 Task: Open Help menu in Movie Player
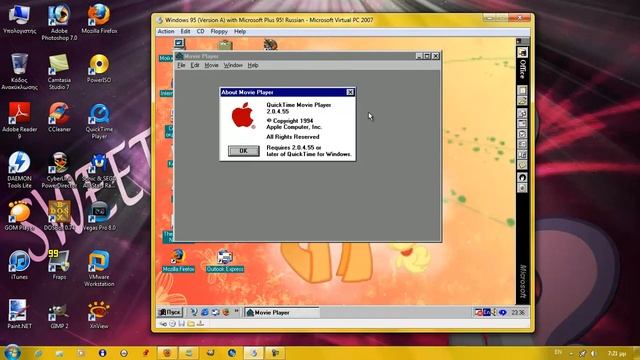point(253,65)
